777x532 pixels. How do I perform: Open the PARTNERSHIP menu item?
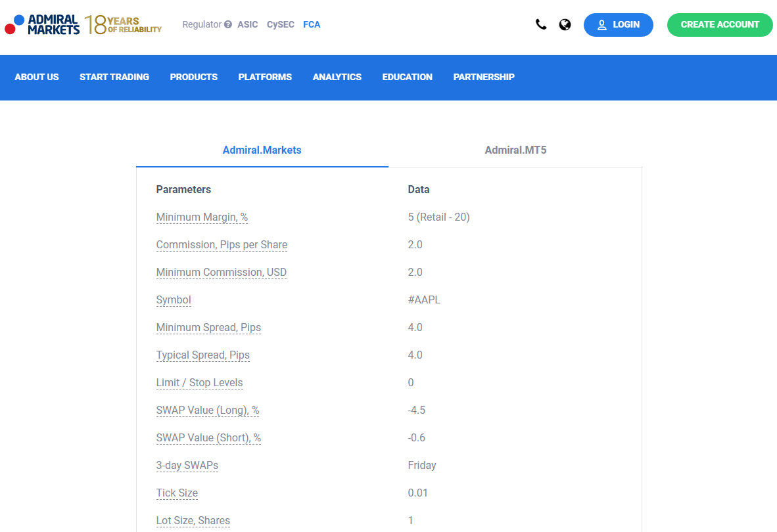coord(484,77)
